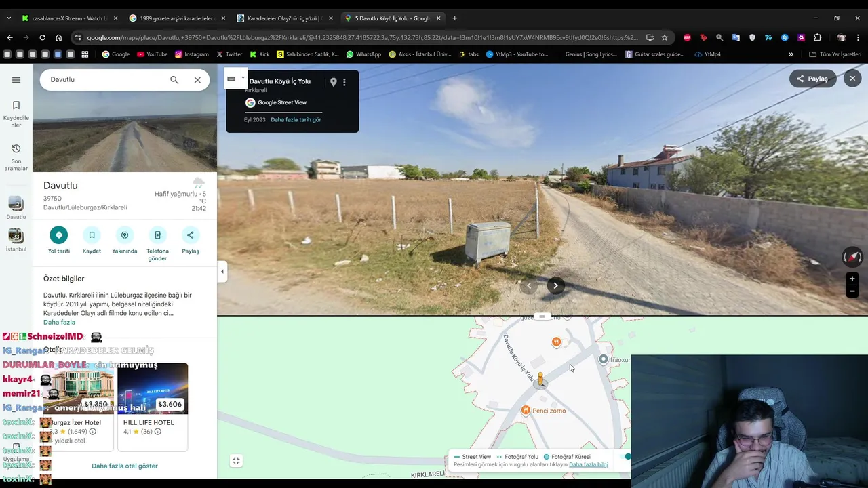Image resolution: width=868 pixels, height=488 pixels.
Task: Click Kaydet save place button
Action: point(92,240)
